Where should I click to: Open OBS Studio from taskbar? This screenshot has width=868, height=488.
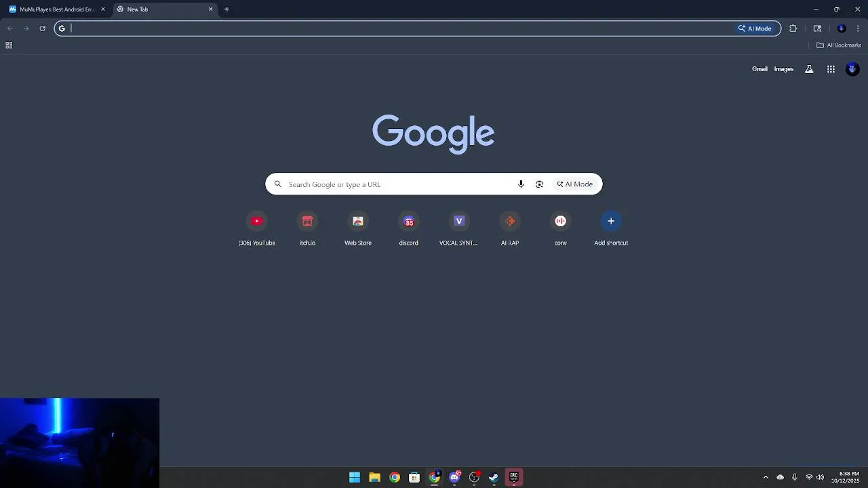474,477
